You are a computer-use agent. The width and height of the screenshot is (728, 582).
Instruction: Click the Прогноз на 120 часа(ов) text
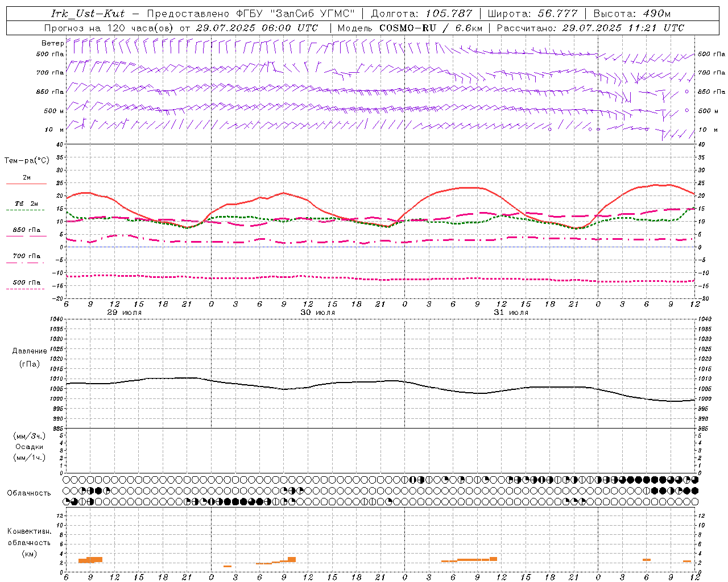(110, 28)
